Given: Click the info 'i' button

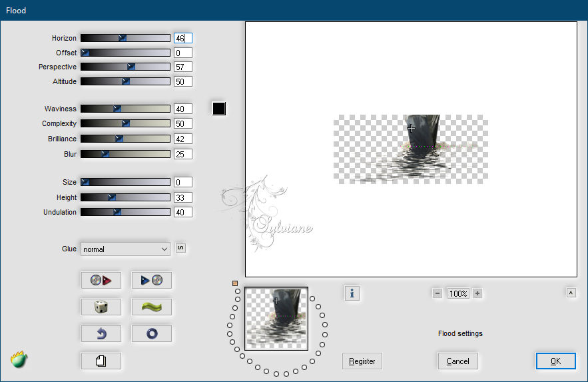Looking at the screenshot, I should (x=352, y=293).
